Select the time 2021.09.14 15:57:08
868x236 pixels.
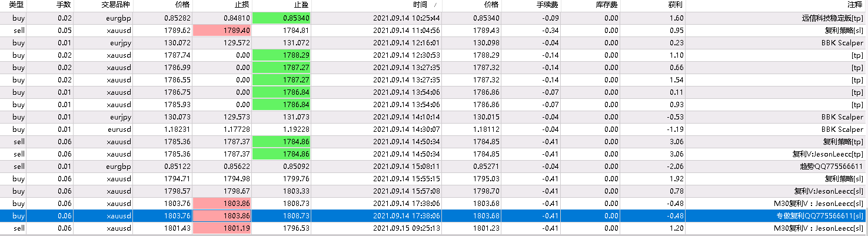tap(407, 191)
